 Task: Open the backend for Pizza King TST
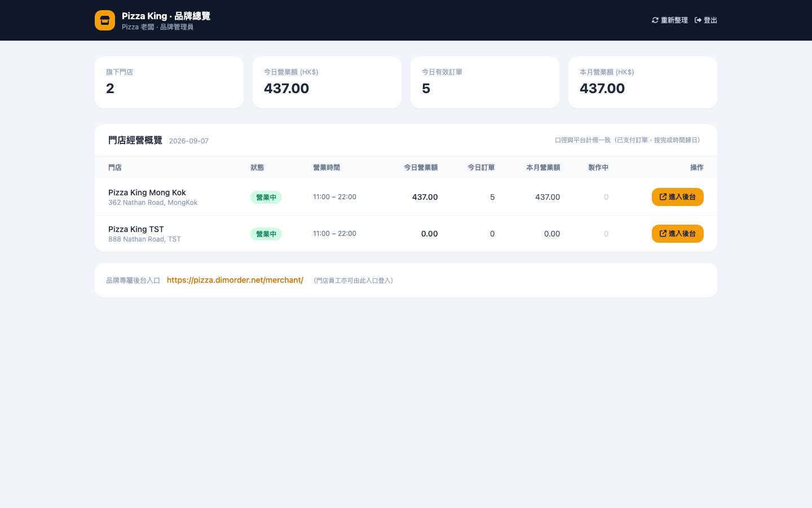[x=678, y=234]
